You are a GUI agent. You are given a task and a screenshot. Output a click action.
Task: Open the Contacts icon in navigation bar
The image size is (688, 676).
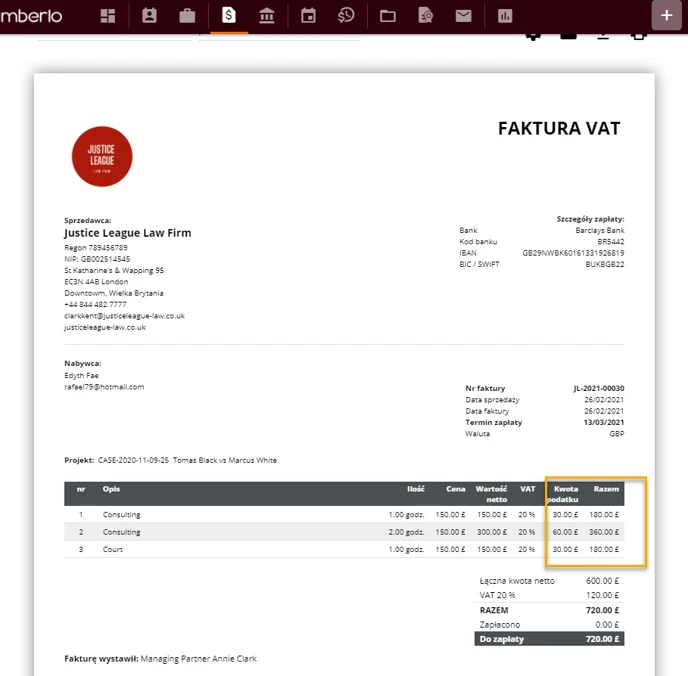click(x=149, y=16)
